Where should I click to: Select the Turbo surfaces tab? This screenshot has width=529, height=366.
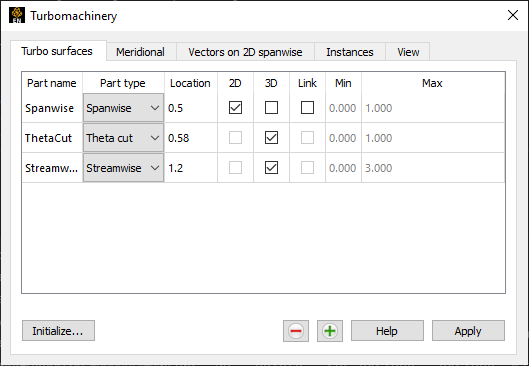click(x=58, y=51)
